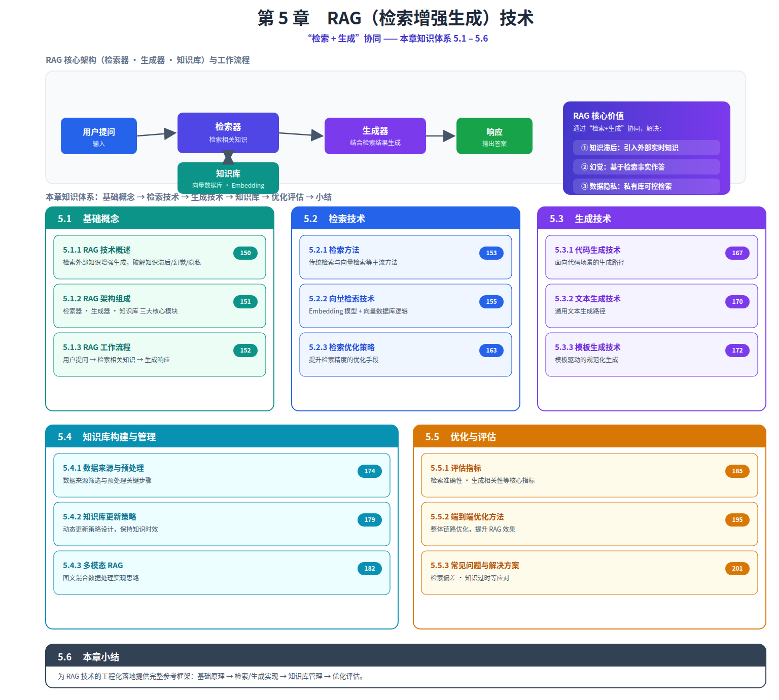
Task: Click the text 通过 检索+生成 协同，解决
Action: (x=618, y=128)
